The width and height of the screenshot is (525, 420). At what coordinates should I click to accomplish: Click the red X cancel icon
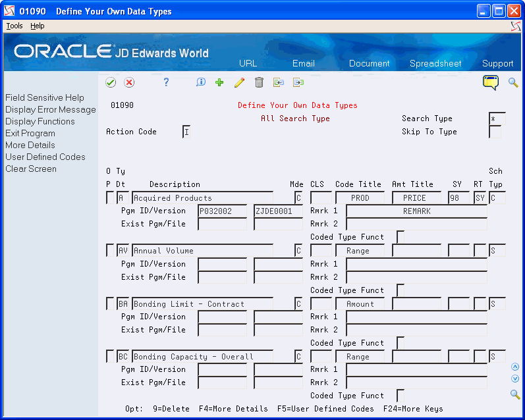129,82
